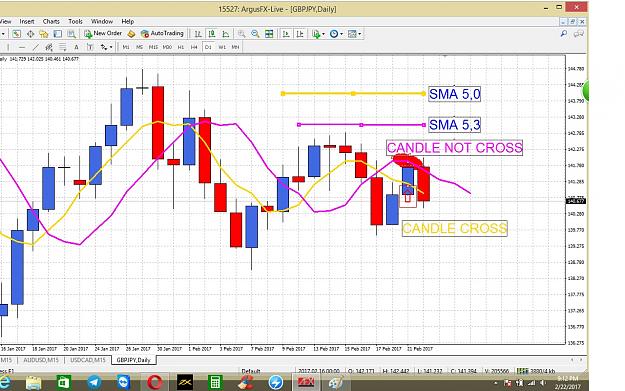Select the trendline tool
The image size is (625, 391).
(x=35, y=47)
